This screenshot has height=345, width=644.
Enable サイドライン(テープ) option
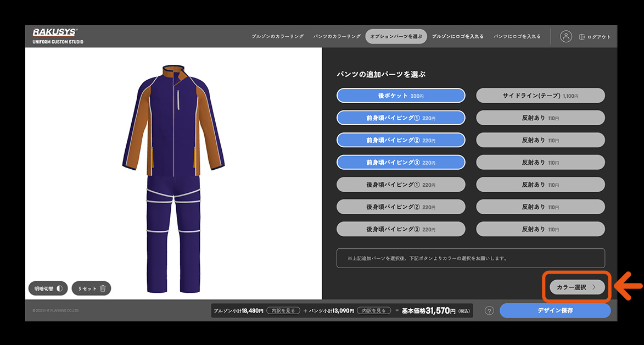[540, 96]
